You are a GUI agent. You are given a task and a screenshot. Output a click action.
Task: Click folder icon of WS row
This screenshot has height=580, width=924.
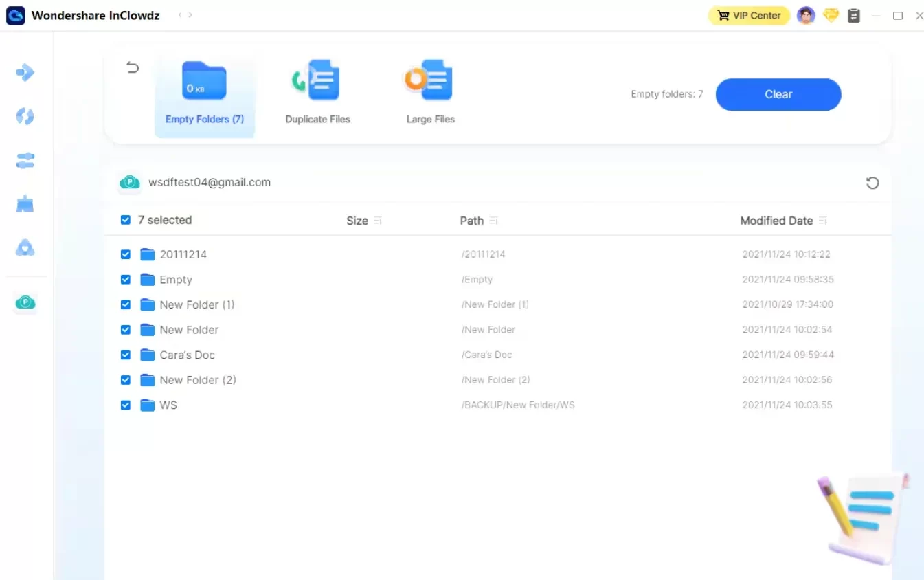147,405
